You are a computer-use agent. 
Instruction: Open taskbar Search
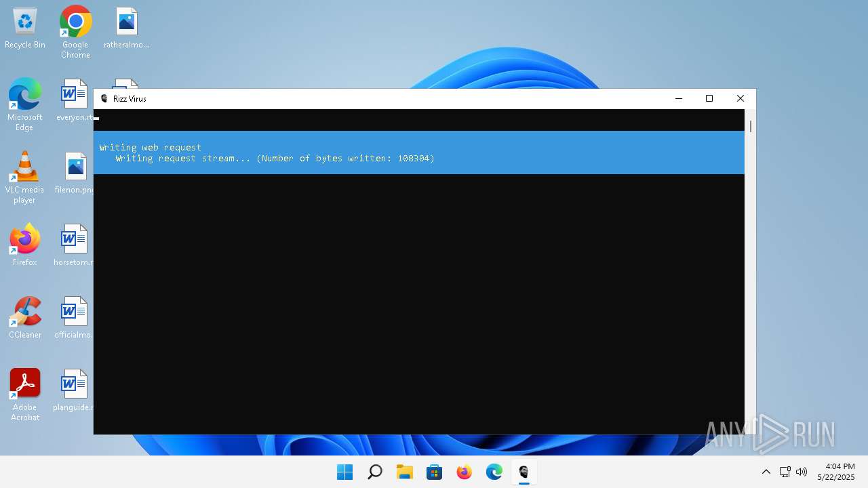[x=375, y=472]
